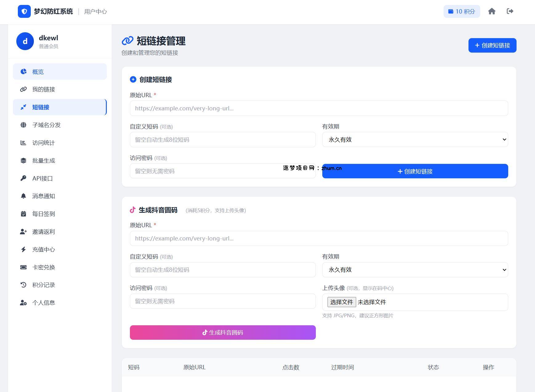Click the 点击数 table column header
Image resolution: width=535 pixels, height=392 pixels.
click(291, 367)
